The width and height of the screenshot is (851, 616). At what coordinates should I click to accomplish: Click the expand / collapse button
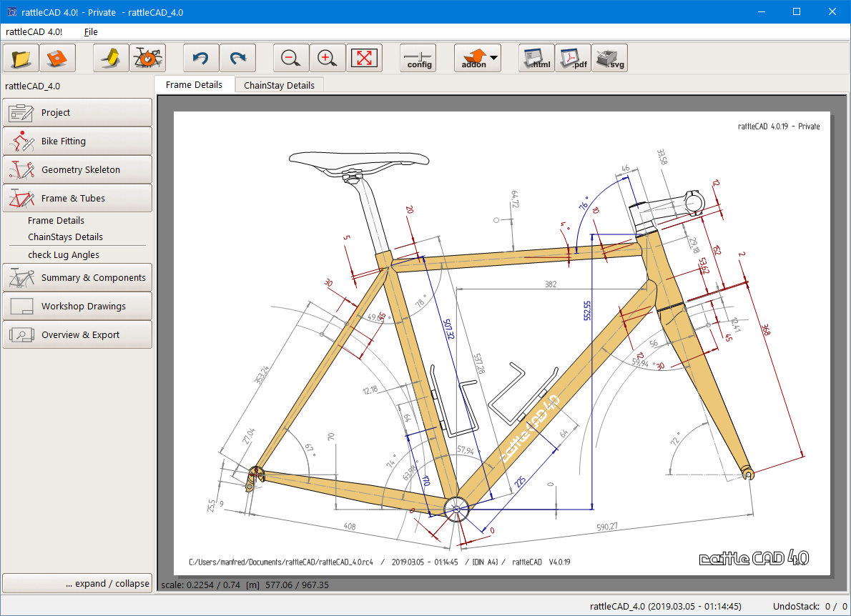tap(77, 583)
